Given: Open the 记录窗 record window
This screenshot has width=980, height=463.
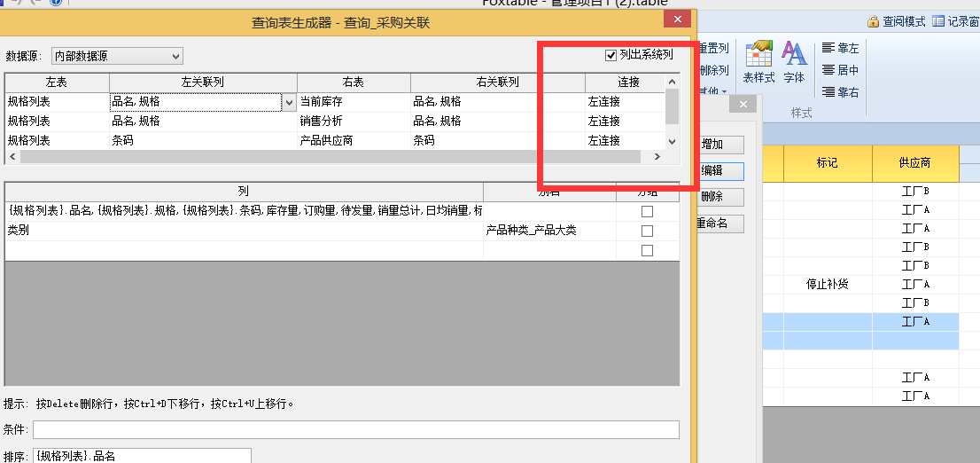Looking at the screenshot, I should coord(955,21).
